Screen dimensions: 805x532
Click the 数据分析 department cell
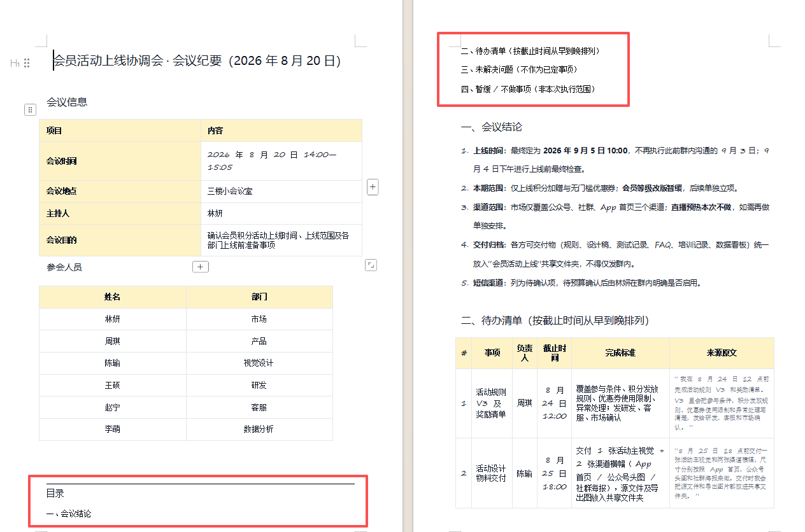pos(259,429)
